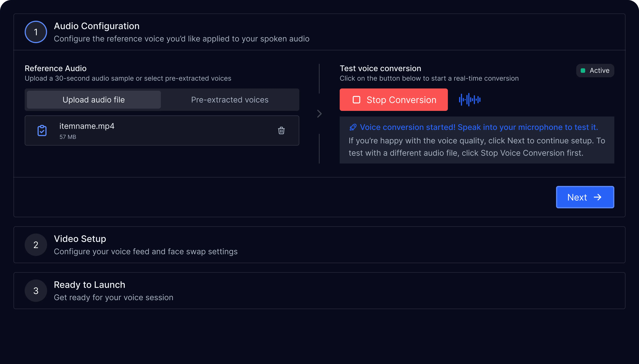Image resolution: width=639 pixels, height=364 pixels.
Task: Switch to Pre-extracted voices mode
Action: coord(229,100)
